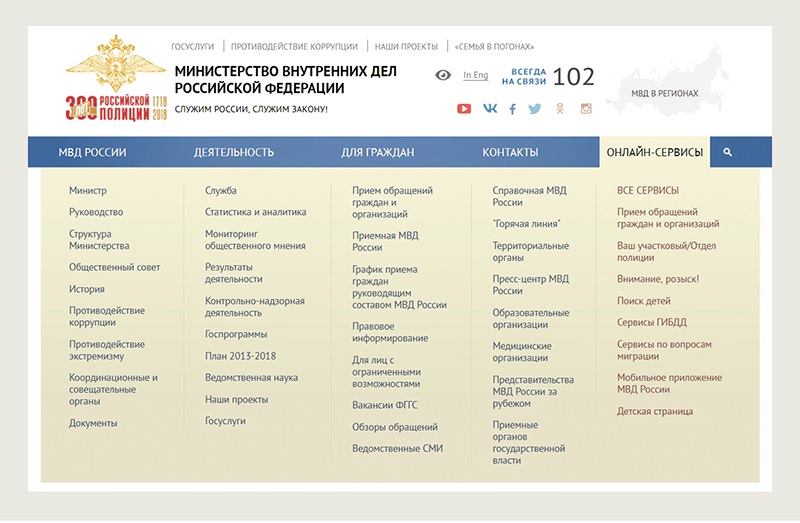Open the YouTube channel icon
The height and width of the screenshot is (523, 800).
point(464,109)
